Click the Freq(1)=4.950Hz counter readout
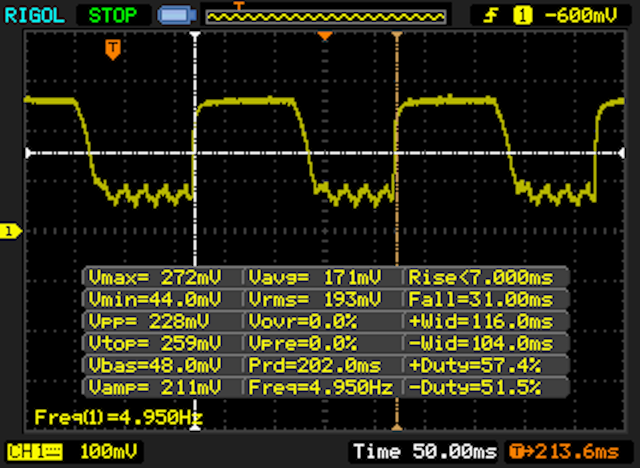Screen dimensions: 640x468 point(118,417)
